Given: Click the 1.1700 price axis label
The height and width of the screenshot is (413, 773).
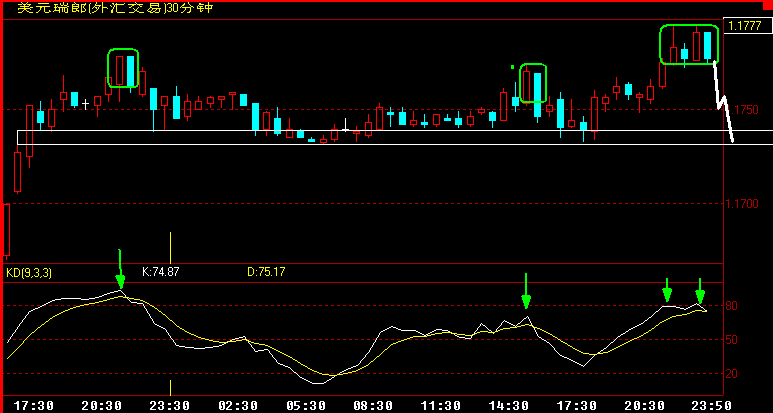Looking at the screenshot, I should [x=742, y=203].
